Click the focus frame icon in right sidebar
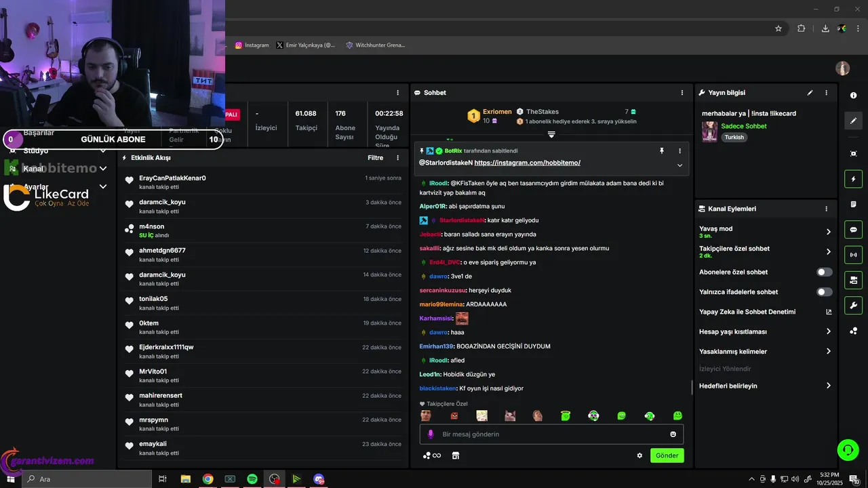Screen dimensions: 868x488 pos(853,154)
